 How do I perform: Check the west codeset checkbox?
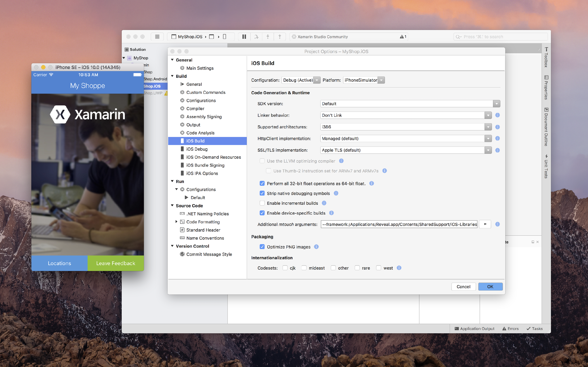[x=378, y=268]
